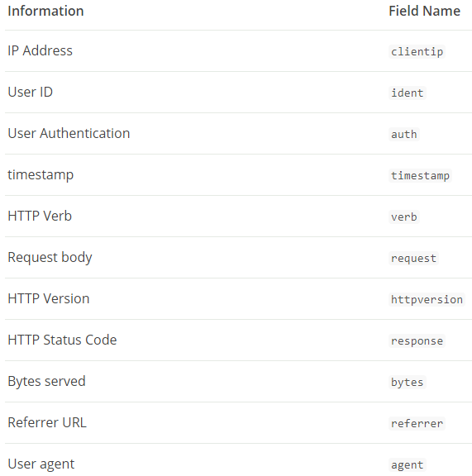Click the User ID row label

point(31,92)
